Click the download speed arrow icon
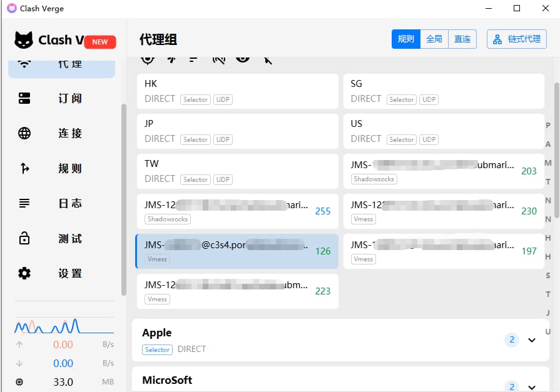The width and height of the screenshot is (560, 392). click(19, 363)
